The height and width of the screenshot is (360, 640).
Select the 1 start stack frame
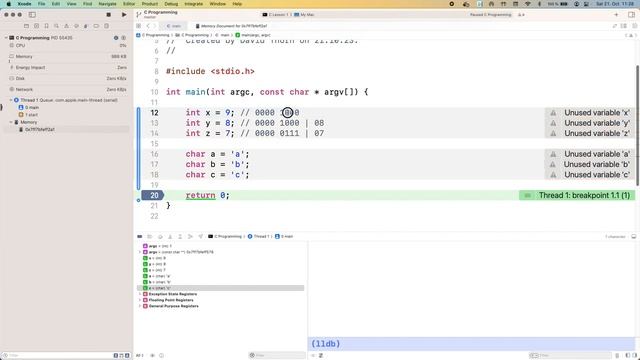29,115
